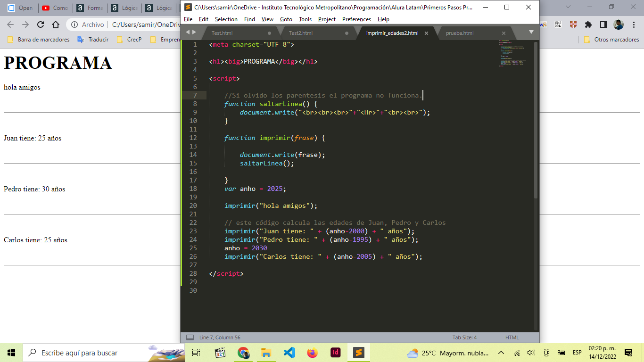Click the closing script tag on line 28
This screenshot has width=644, height=362.
coord(226,273)
